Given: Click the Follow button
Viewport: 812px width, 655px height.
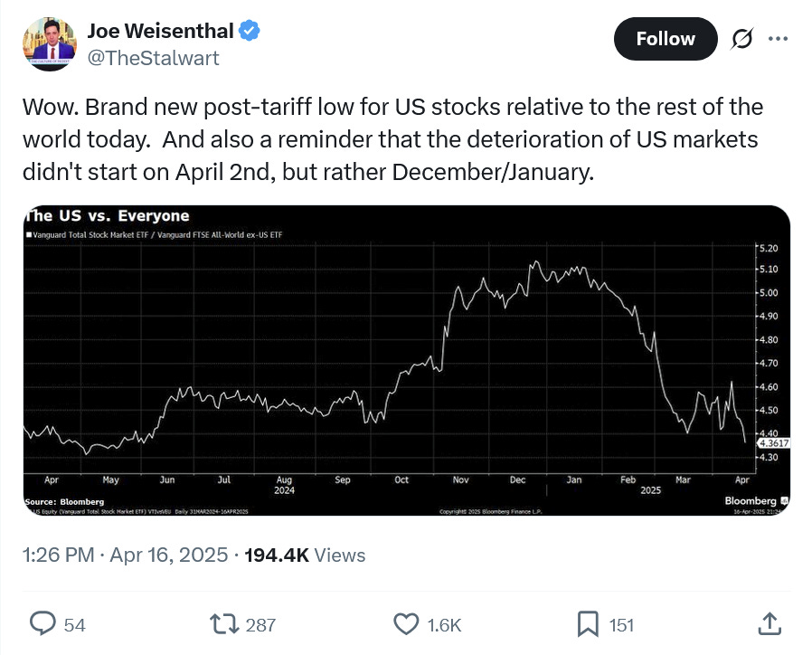Looking at the screenshot, I should click(x=666, y=39).
